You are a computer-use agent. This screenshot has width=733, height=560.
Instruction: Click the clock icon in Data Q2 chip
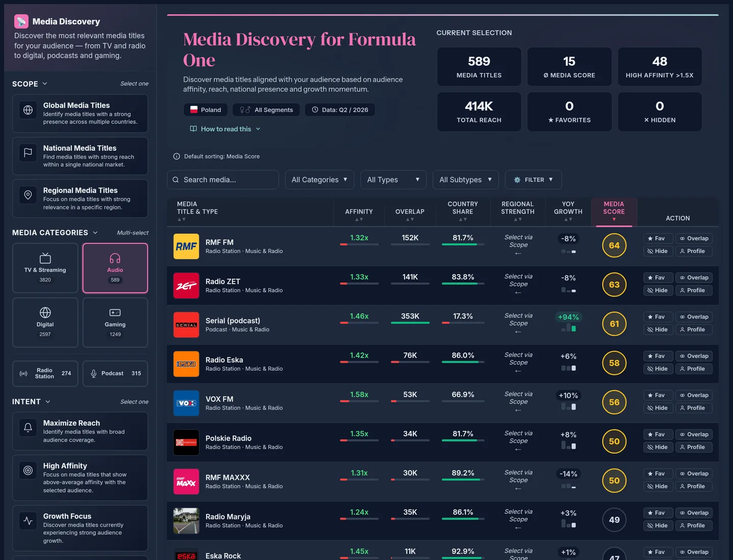click(315, 109)
